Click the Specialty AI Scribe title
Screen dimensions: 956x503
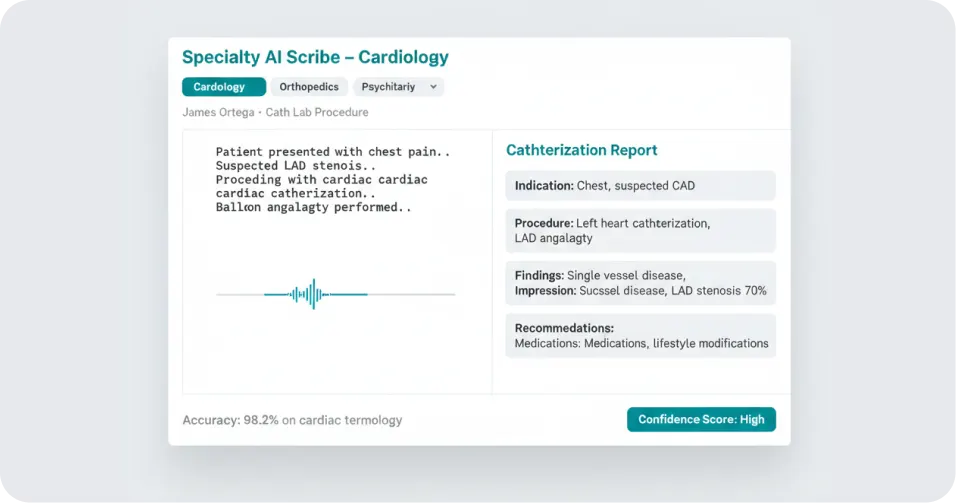tap(315, 57)
